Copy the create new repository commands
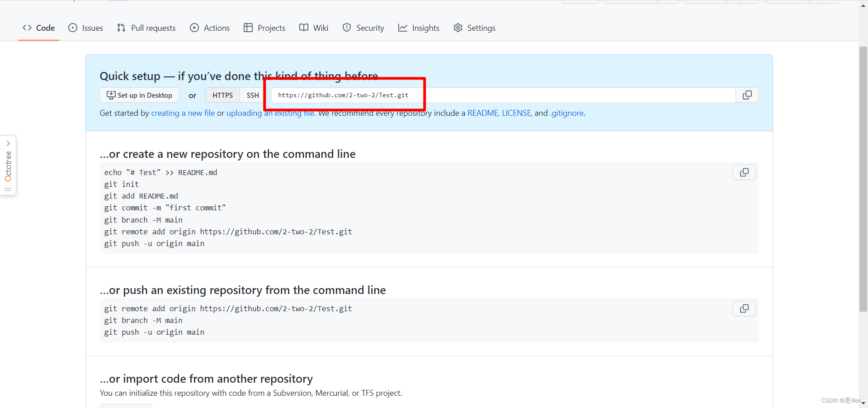The height and width of the screenshot is (408, 868). (744, 172)
